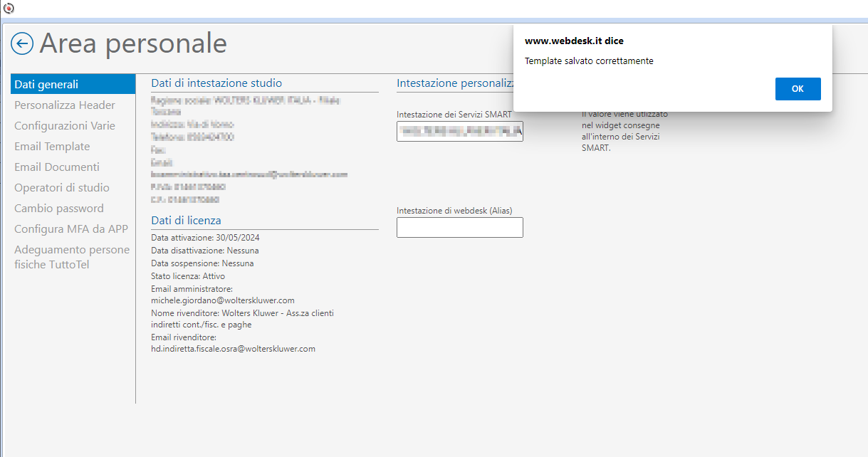Open the Email Documenti section
Screen dimensions: 868x457
pyautogui.click(x=57, y=167)
